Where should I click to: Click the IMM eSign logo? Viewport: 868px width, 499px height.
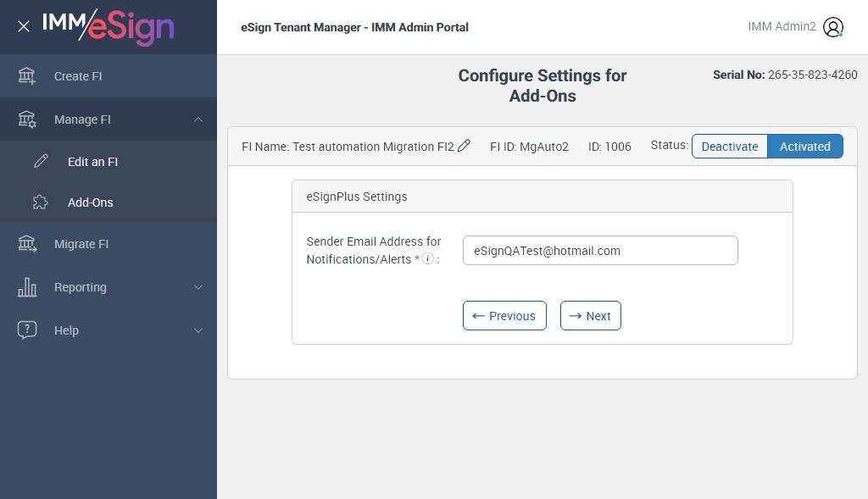(108, 26)
